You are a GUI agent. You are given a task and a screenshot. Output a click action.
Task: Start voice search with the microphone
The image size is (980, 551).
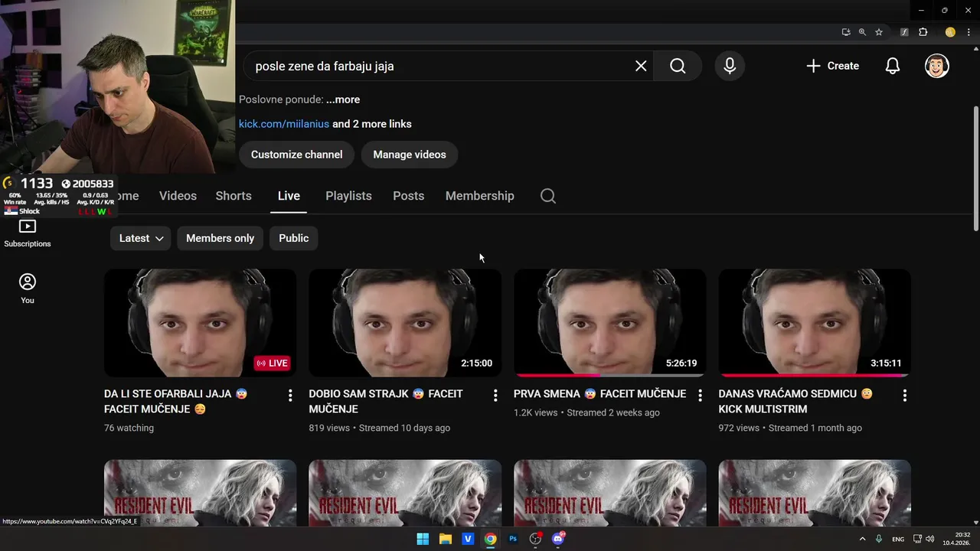click(730, 66)
